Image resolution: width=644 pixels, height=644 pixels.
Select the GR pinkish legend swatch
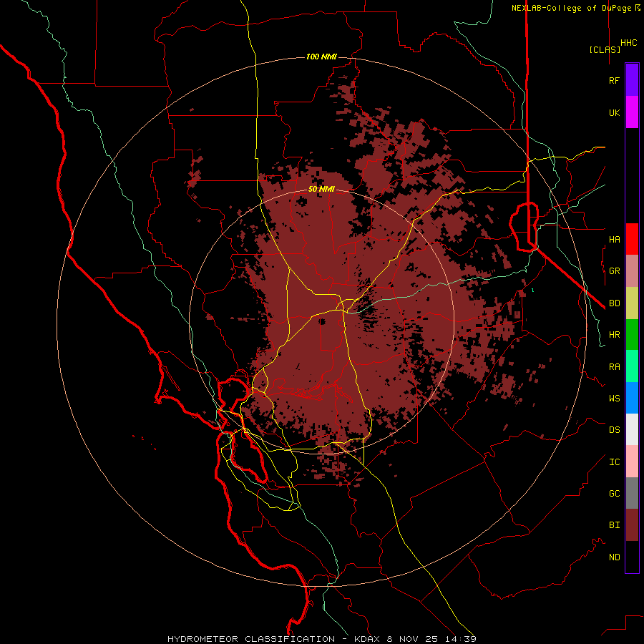click(632, 271)
